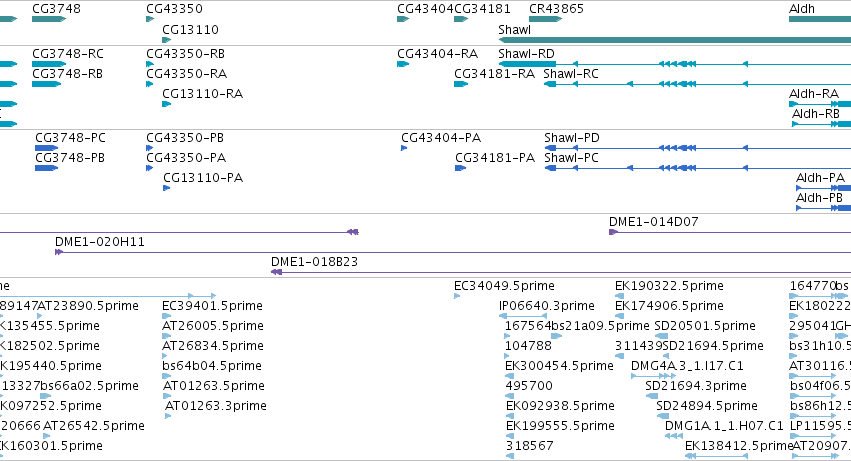This screenshot has width=851, height=461.
Task: Select EST SD20501.5prime
Action: point(705,326)
